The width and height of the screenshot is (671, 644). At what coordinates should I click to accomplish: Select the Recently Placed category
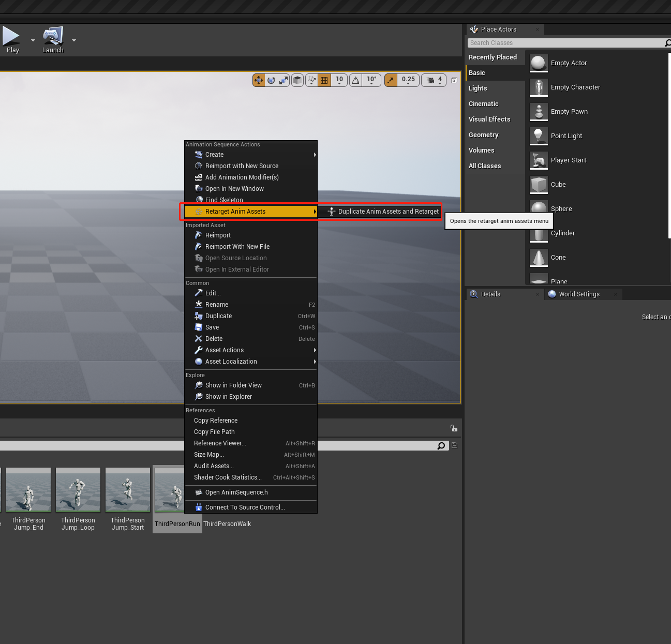(x=495, y=57)
